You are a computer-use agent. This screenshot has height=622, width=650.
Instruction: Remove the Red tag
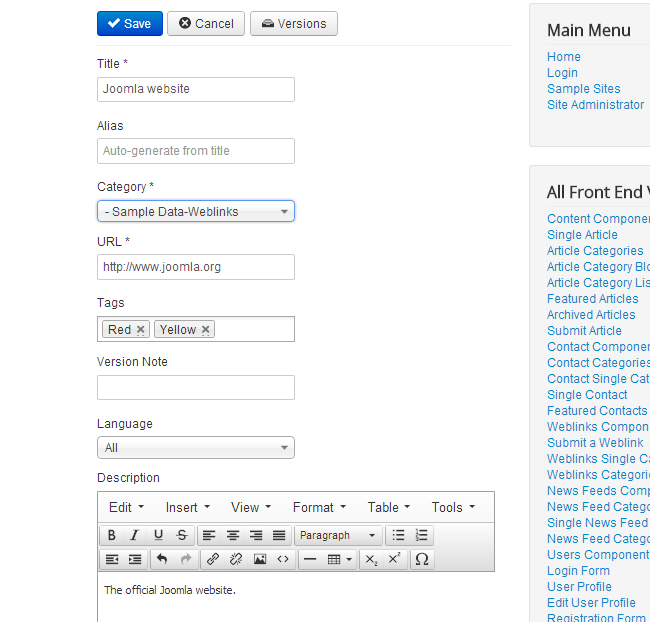[x=141, y=330]
